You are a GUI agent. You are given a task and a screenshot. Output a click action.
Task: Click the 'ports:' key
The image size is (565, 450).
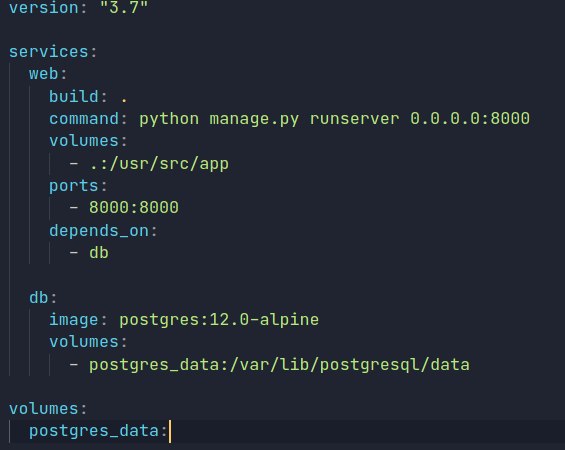pyautogui.click(x=78, y=186)
